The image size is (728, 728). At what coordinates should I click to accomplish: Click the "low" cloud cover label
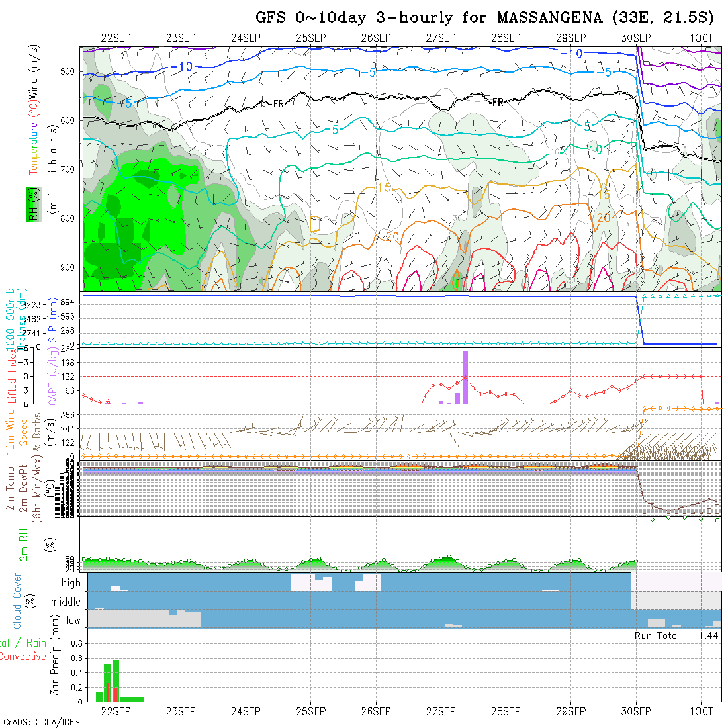click(73, 621)
